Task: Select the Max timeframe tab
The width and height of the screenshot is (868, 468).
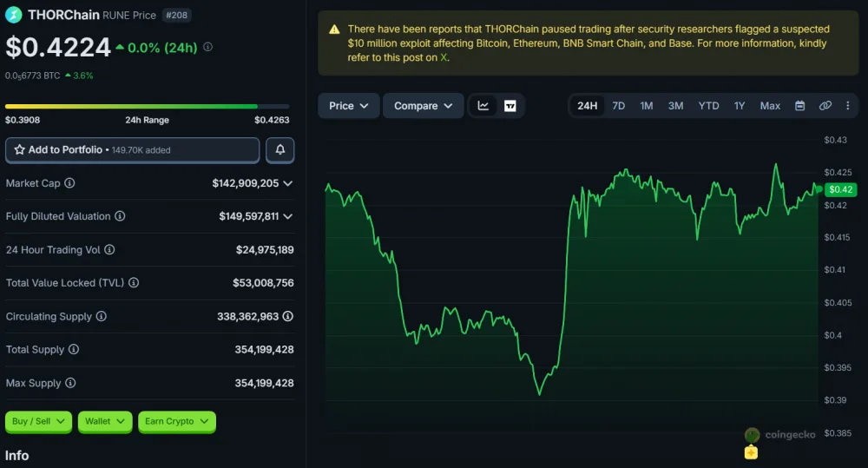Action: click(x=770, y=106)
